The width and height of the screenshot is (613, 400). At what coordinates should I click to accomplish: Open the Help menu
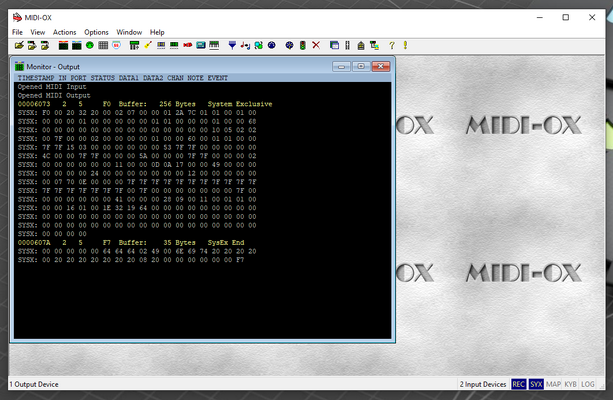(x=157, y=32)
